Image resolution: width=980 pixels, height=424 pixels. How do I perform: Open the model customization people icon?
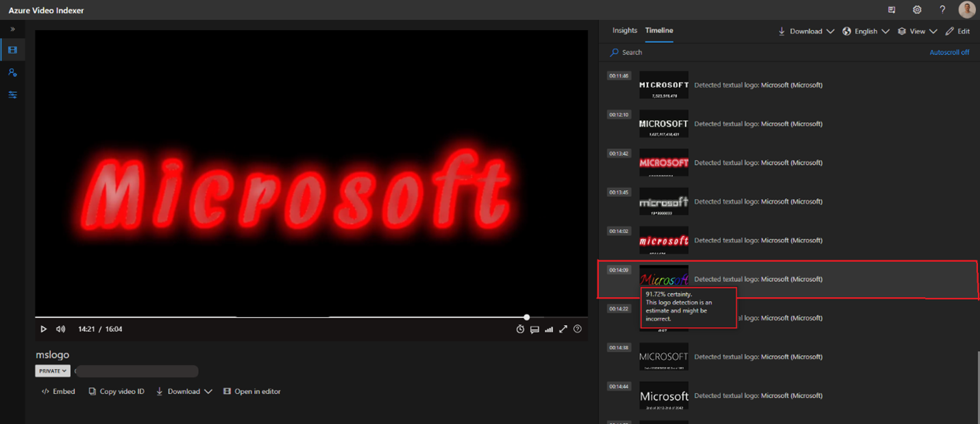(12, 72)
